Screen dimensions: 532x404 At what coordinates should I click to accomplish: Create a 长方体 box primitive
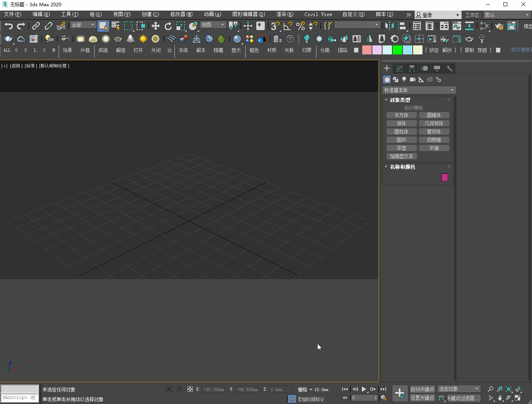[401, 115]
